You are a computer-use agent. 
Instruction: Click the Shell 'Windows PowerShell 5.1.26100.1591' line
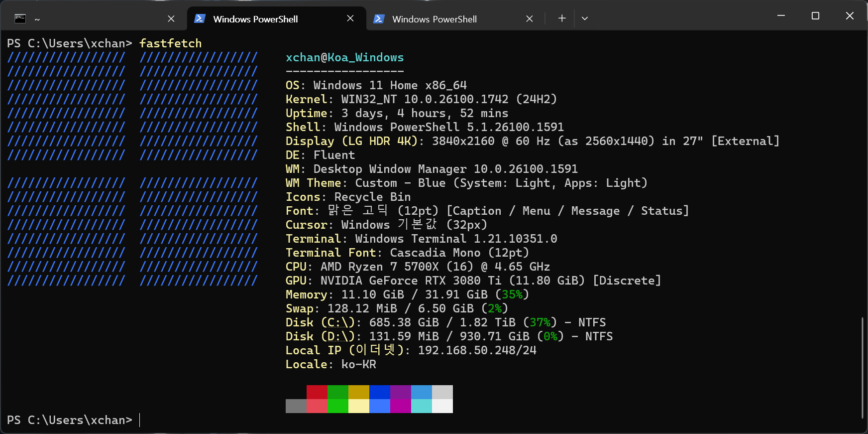pos(425,127)
